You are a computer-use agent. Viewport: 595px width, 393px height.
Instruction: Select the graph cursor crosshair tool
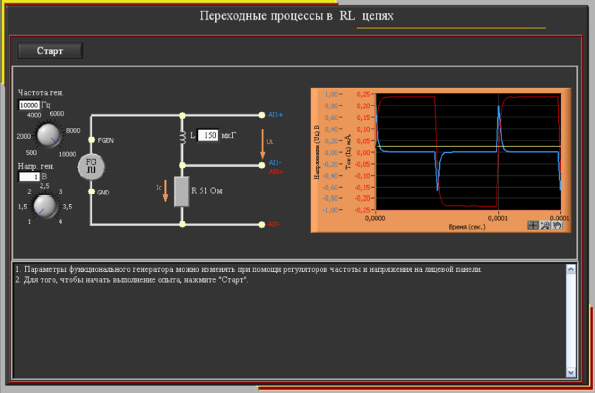coord(533,225)
